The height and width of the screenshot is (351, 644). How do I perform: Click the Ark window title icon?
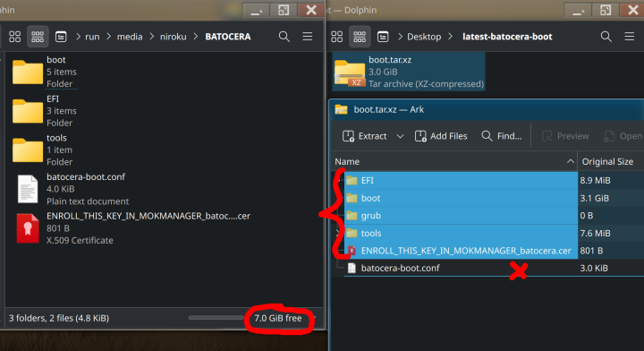pos(341,110)
